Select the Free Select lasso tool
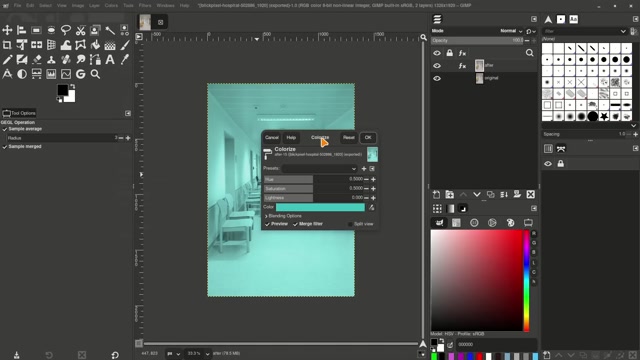 tap(66, 30)
